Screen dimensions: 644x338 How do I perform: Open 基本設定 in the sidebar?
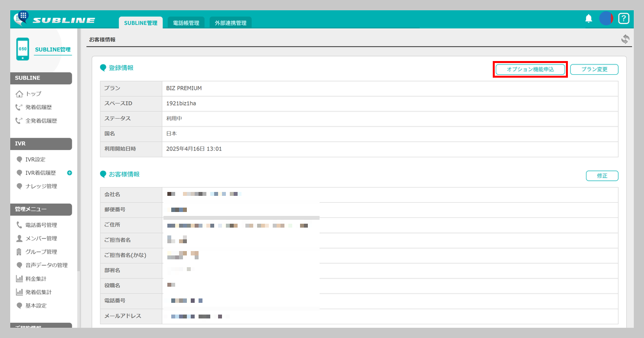click(x=36, y=306)
